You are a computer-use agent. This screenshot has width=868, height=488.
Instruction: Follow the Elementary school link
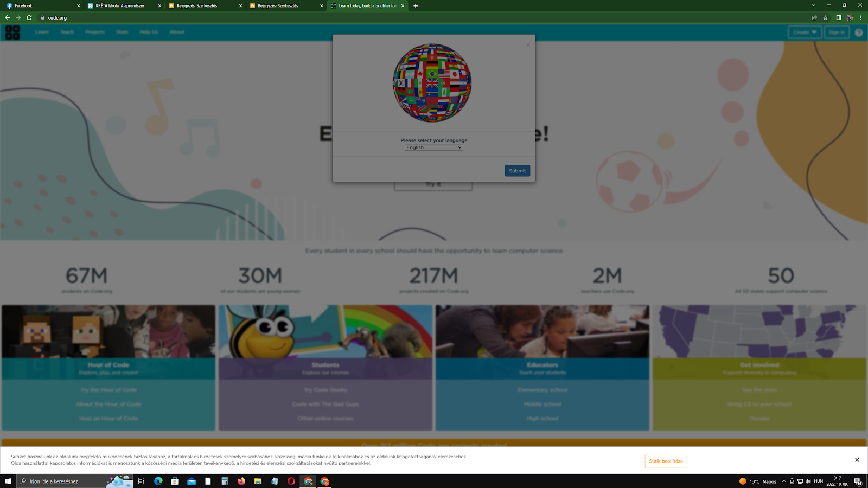point(542,390)
